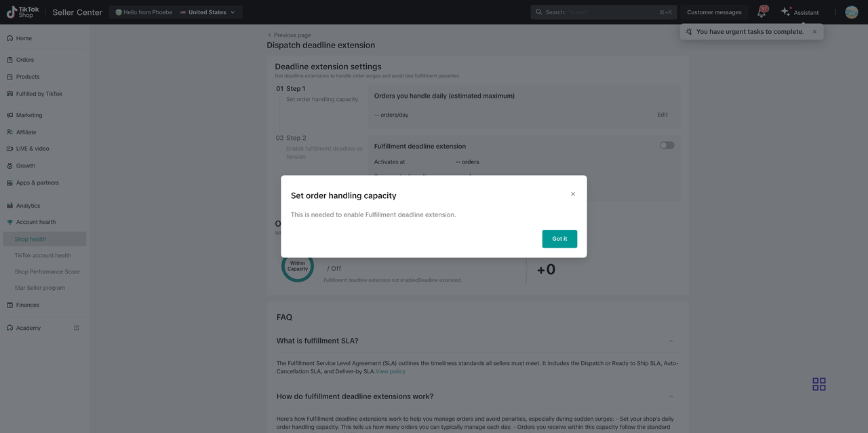Open the Marketing sidebar section
The height and width of the screenshot is (433, 868).
pyautogui.click(x=29, y=115)
